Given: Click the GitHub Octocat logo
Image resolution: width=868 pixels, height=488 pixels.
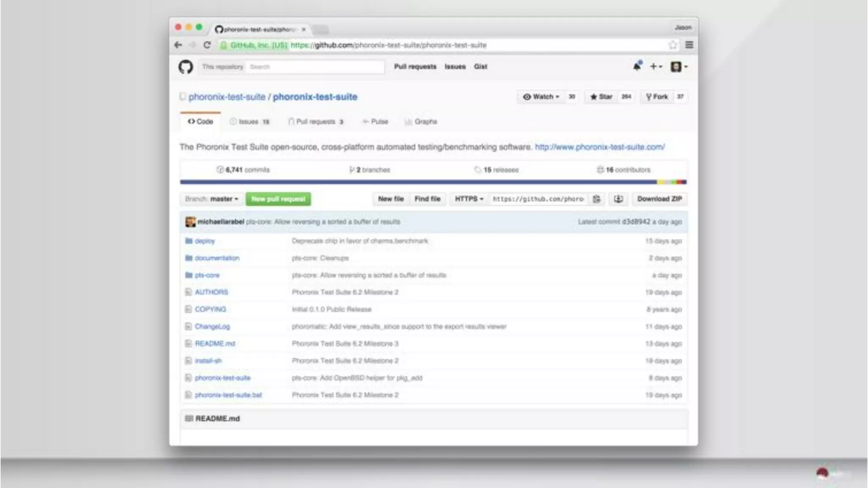Looking at the screenshot, I should click(x=186, y=67).
